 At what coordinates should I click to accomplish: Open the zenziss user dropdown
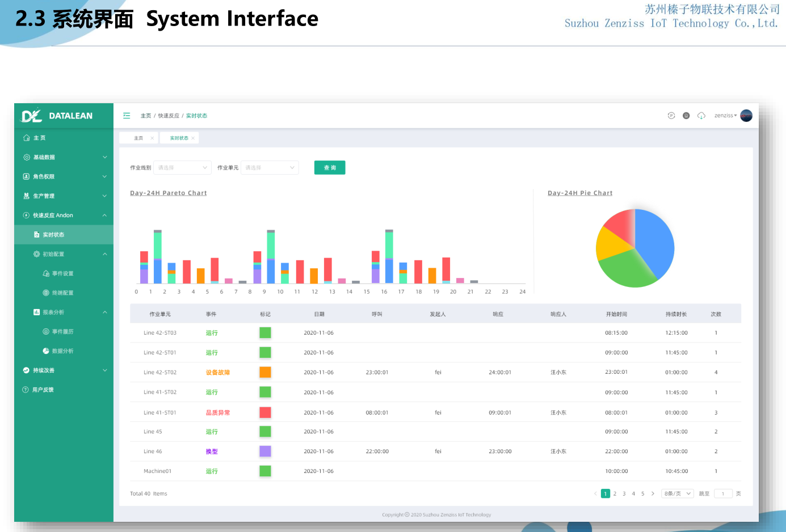726,116
